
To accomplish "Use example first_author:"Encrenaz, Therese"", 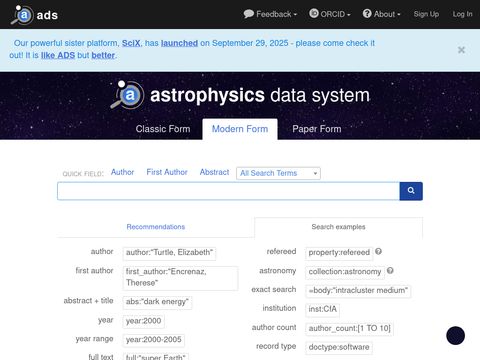I will coord(180,277).
